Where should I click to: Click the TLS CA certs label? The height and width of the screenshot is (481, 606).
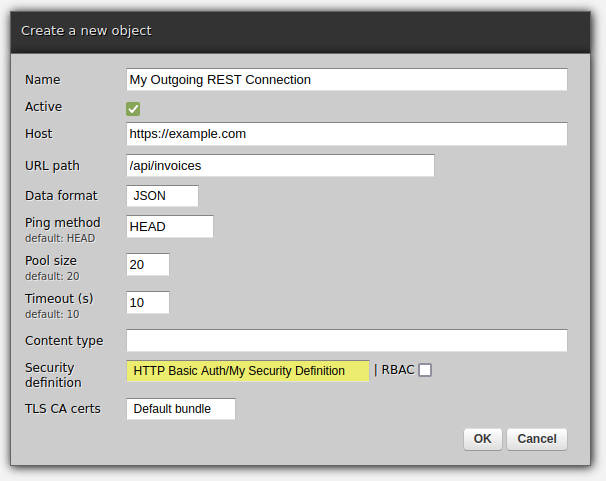tap(62, 409)
